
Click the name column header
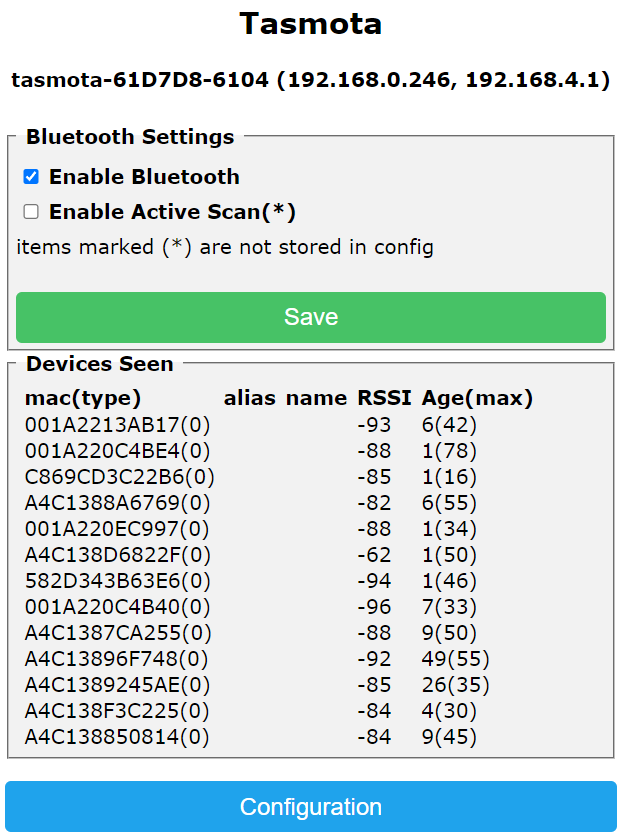316,398
